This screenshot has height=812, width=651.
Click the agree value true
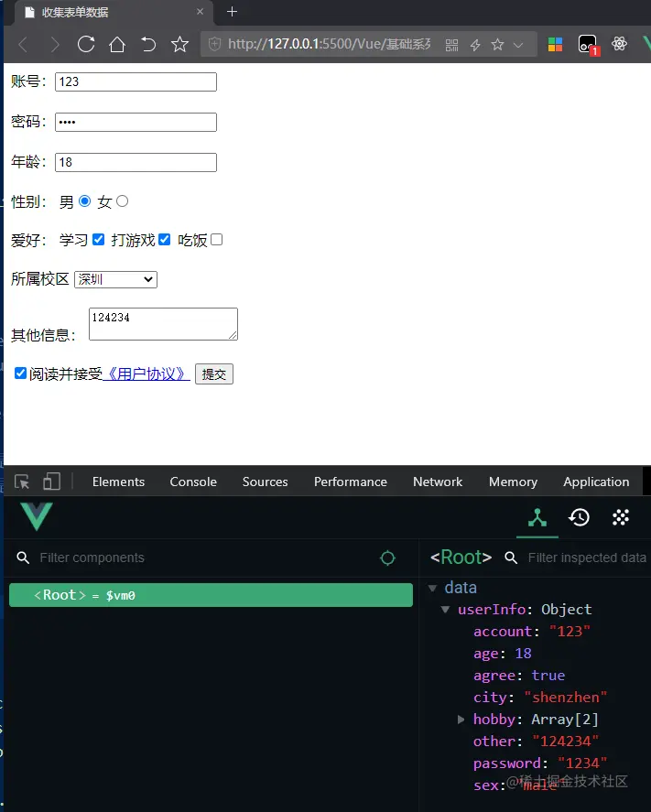(x=548, y=676)
